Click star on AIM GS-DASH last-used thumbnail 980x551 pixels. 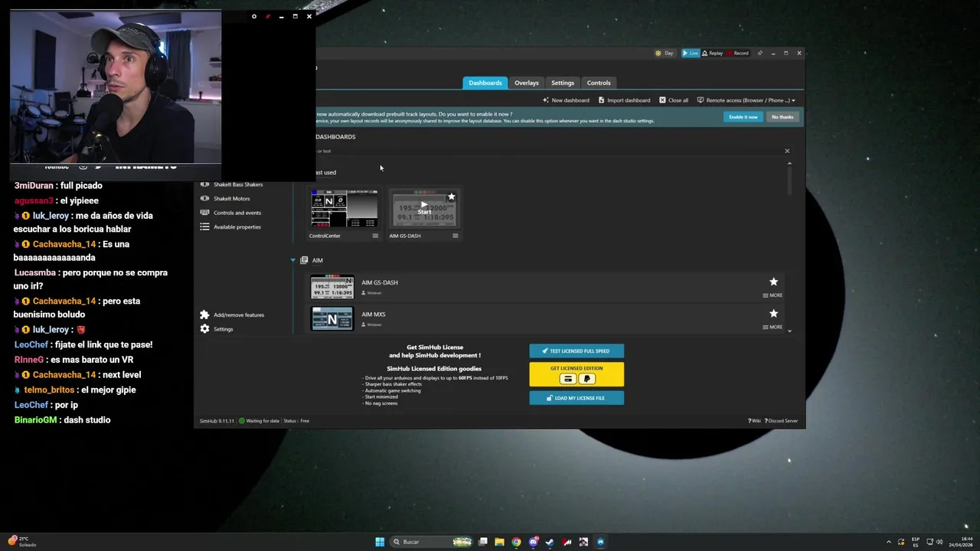pyautogui.click(x=452, y=197)
